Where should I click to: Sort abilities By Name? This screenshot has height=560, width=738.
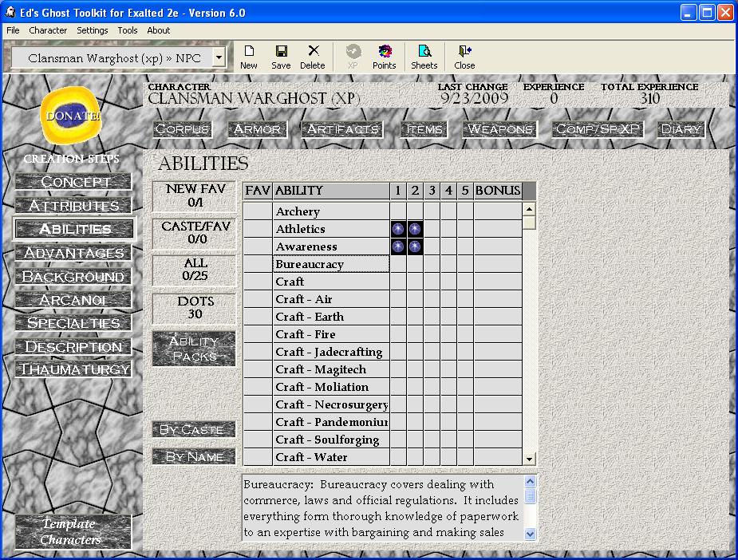click(x=194, y=456)
